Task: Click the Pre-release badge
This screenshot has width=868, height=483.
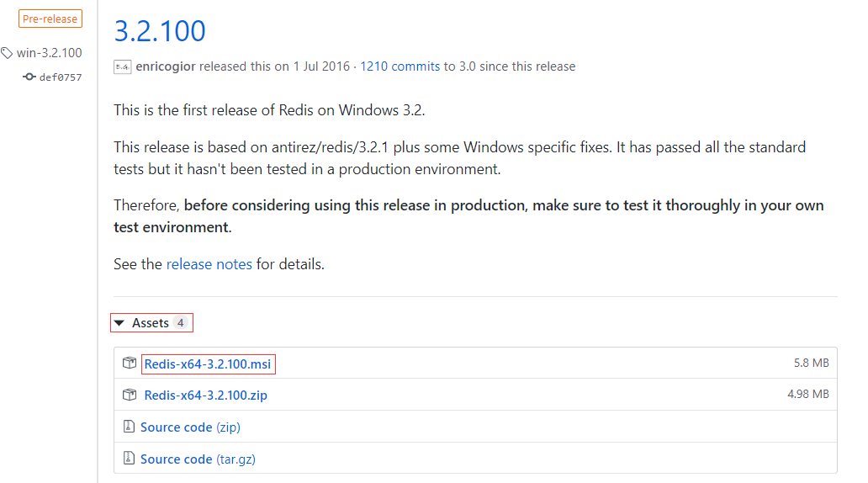Action: pos(50,19)
